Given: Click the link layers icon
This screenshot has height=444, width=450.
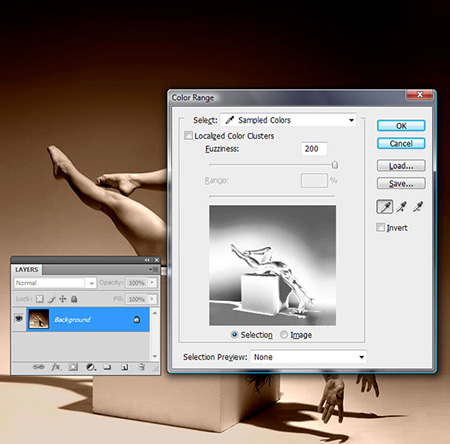Looking at the screenshot, I should click(x=38, y=367).
